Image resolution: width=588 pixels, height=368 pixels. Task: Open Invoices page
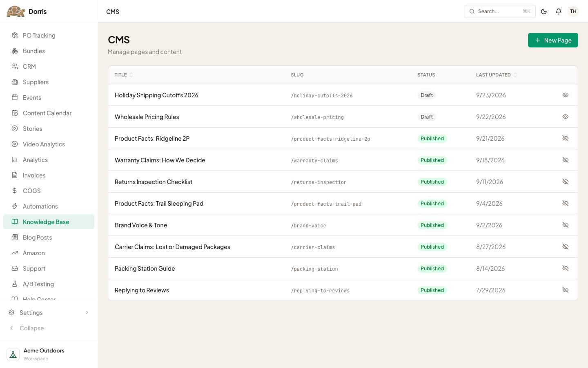click(x=49, y=175)
